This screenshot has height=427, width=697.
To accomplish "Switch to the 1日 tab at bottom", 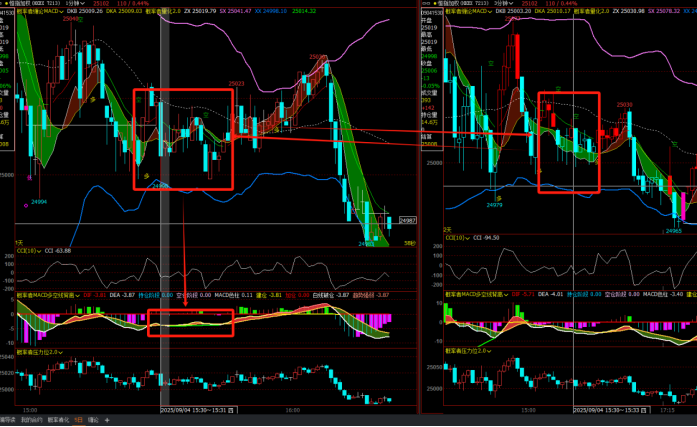I will pyautogui.click(x=78, y=420).
